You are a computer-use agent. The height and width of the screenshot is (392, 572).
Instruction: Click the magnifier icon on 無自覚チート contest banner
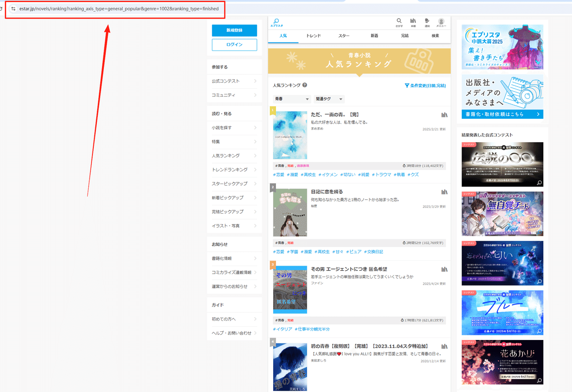pos(539,232)
